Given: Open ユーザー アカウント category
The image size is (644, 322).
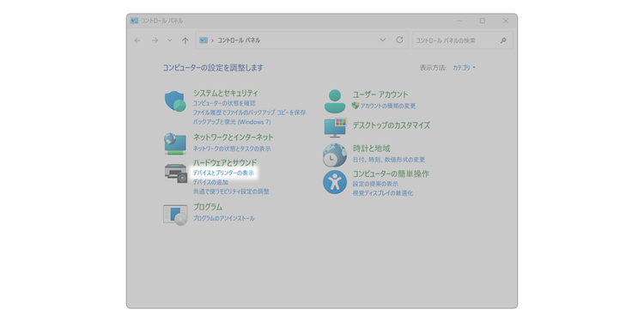Looking at the screenshot, I should point(380,94).
